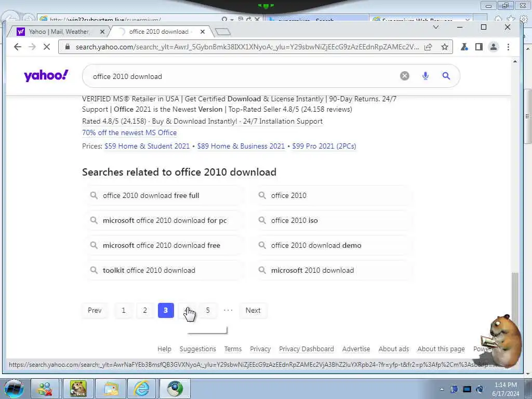The image size is (532, 399).
Task: Open the Windows Start menu
Action: click(14, 389)
